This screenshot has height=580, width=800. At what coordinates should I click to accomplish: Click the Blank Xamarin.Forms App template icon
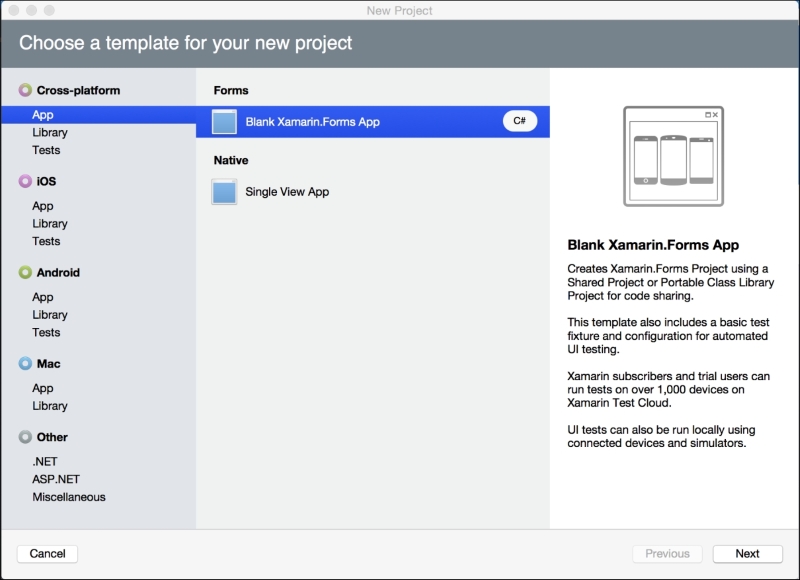point(224,122)
